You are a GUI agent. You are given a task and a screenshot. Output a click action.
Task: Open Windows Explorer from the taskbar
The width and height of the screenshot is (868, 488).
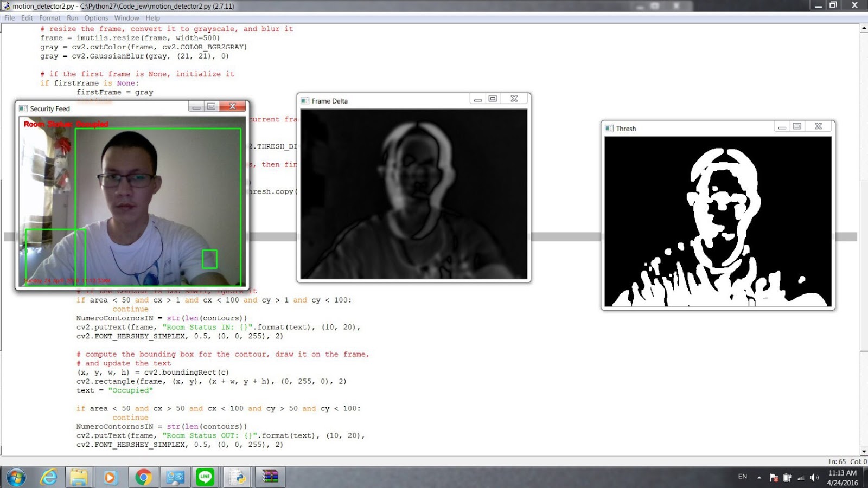pos(79,477)
